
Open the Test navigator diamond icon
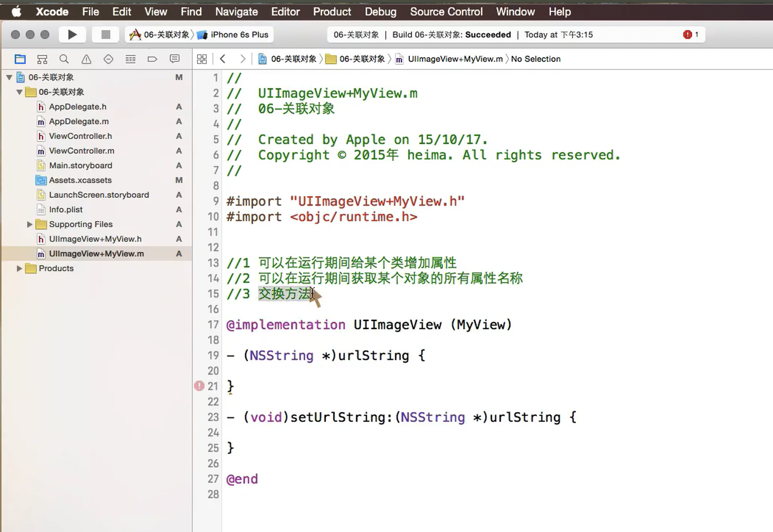108,59
